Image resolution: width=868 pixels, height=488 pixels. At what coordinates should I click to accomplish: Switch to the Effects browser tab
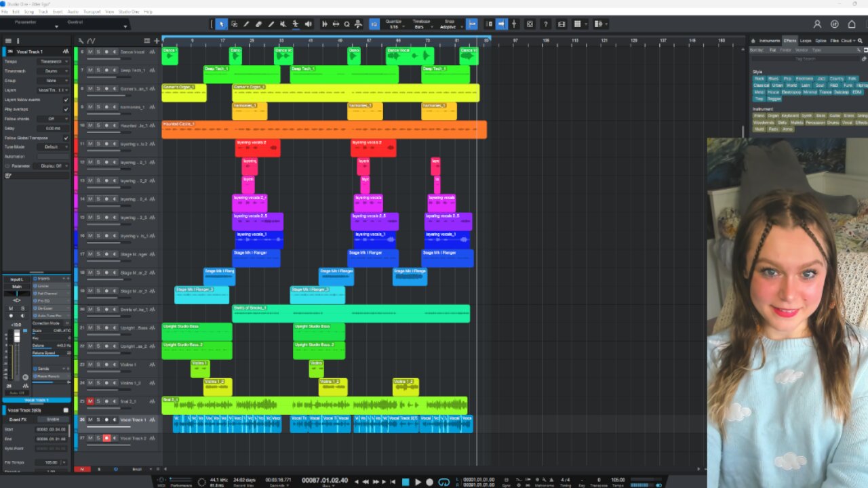tap(790, 41)
